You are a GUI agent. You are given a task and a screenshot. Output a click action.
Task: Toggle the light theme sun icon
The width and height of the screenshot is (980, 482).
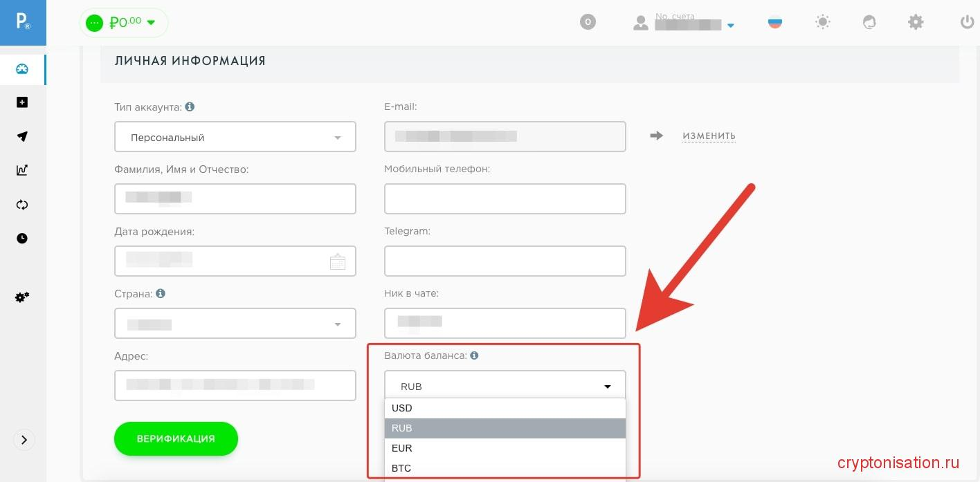[823, 23]
